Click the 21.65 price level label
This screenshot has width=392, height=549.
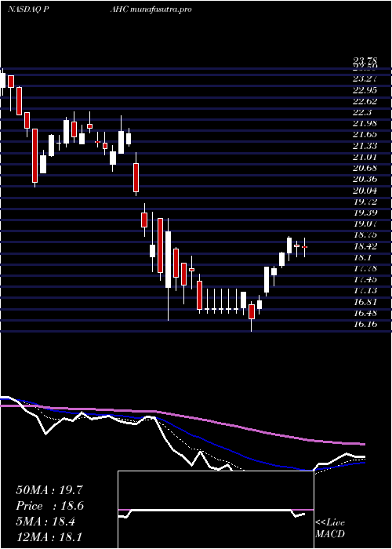pyautogui.click(x=366, y=134)
